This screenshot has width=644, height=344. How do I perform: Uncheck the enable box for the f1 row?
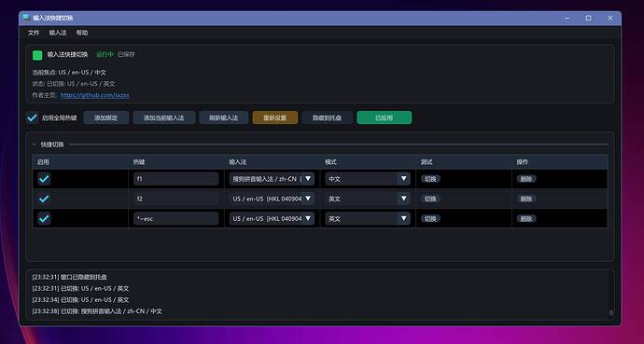point(44,179)
